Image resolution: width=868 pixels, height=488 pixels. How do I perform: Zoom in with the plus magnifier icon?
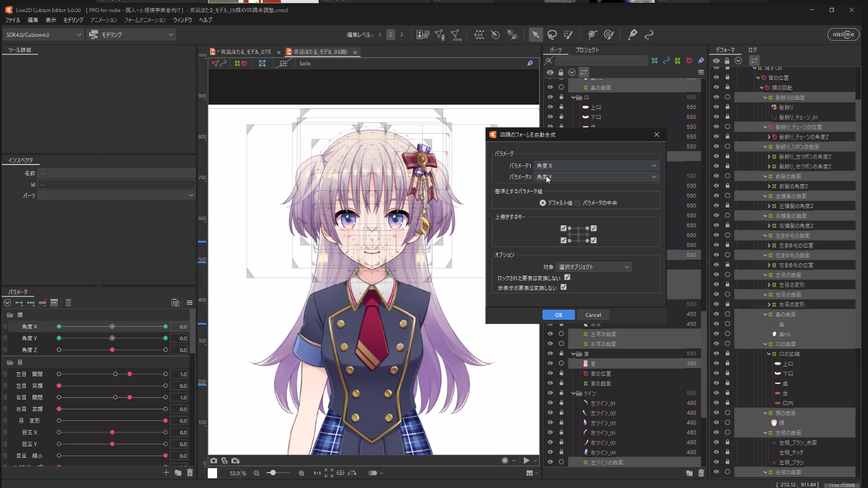(301, 473)
